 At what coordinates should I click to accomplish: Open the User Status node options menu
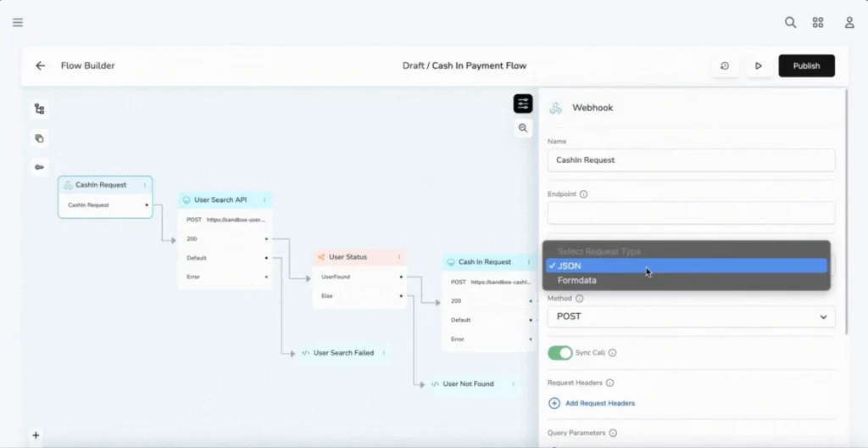399,257
